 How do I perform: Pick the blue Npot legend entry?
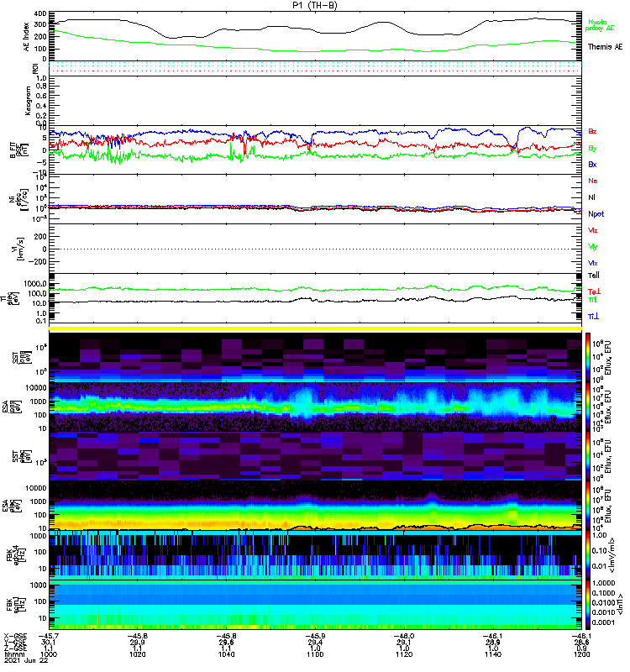[596, 214]
